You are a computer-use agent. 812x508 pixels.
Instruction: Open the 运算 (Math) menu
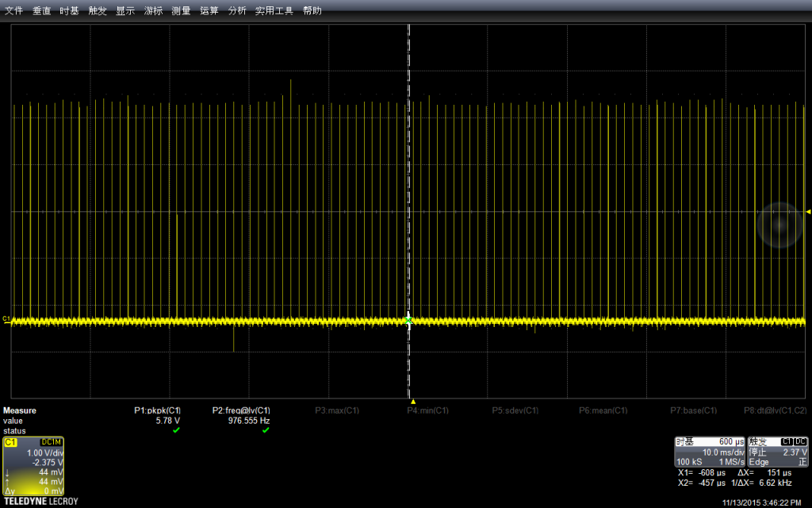pos(209,10)
